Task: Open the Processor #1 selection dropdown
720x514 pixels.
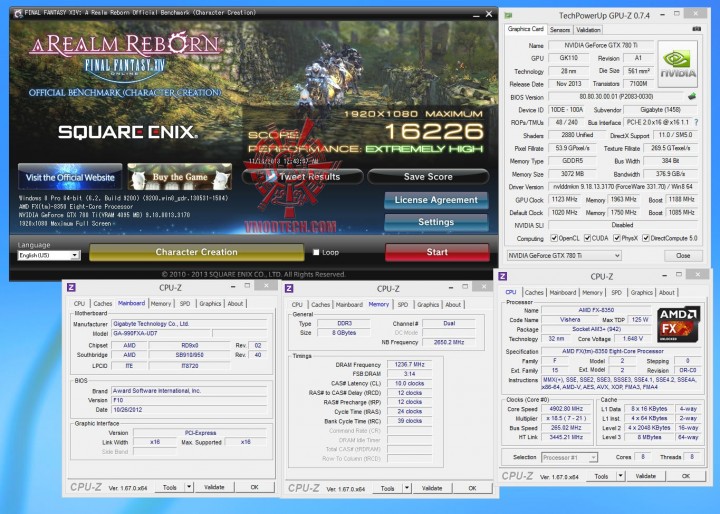Action: (569, 458)
